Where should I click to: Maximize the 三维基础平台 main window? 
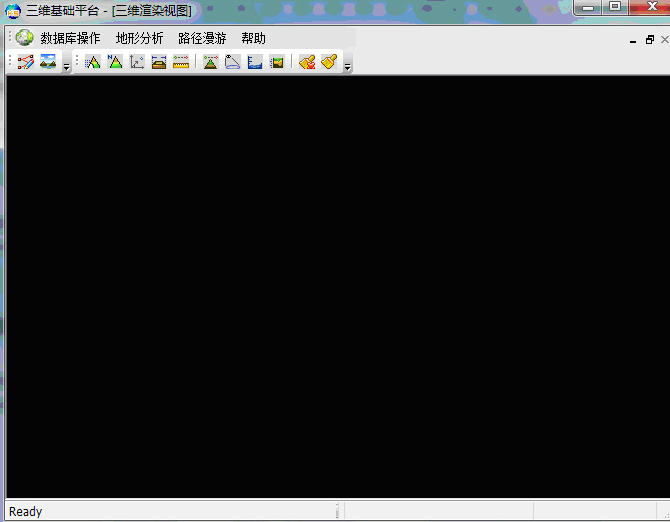(614, 7)
